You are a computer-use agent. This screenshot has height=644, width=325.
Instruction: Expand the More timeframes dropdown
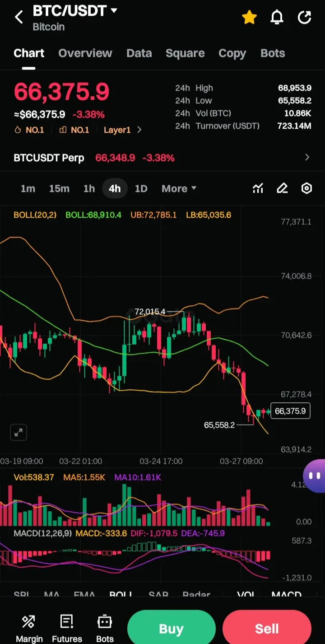click(179, 189)
